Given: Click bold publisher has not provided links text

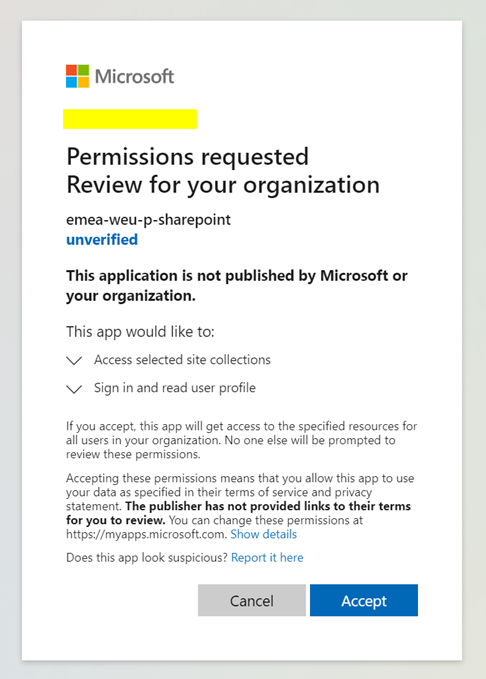Looking at the screenshot, I should pyautogui.click(x=238, y=513).
